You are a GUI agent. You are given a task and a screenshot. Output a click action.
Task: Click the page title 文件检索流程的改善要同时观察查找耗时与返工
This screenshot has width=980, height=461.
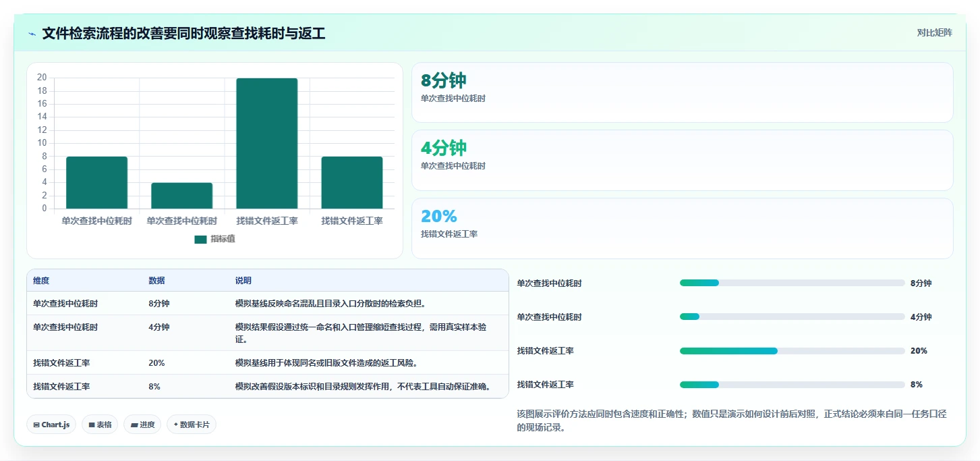tap(183, 34)
